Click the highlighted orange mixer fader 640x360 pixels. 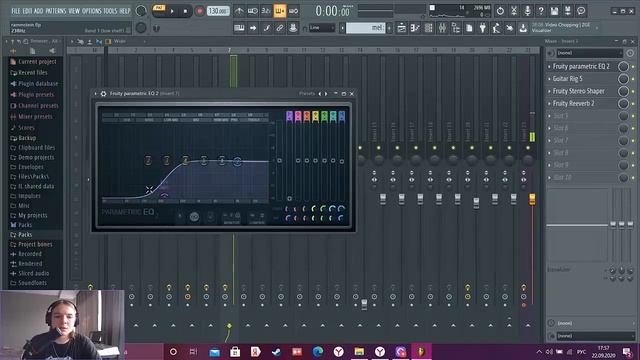[x=532, y=199]
